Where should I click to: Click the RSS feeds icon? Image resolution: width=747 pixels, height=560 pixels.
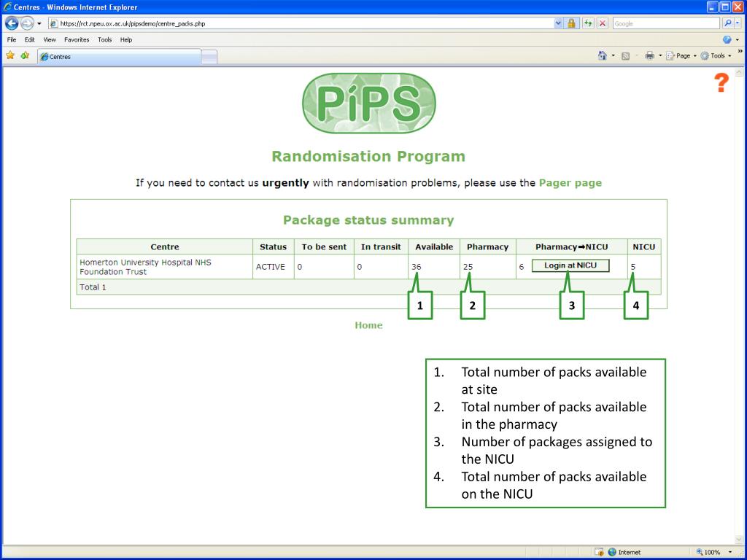tap(625, 56)
